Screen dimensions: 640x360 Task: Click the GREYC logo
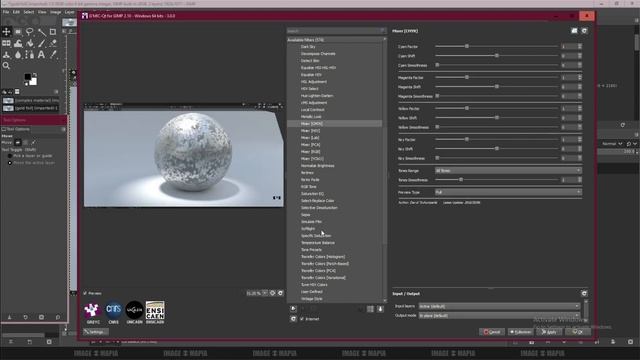click(93, 310)
